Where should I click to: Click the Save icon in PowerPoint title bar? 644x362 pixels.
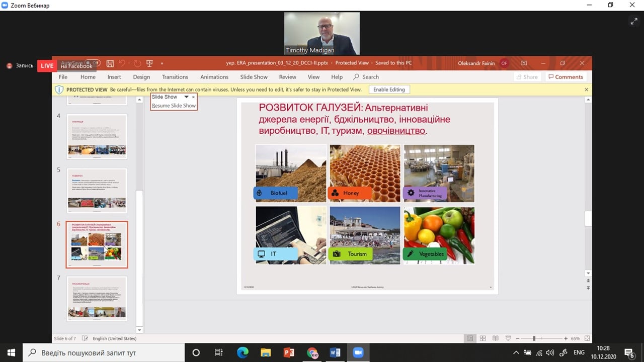tap(110, 63)
